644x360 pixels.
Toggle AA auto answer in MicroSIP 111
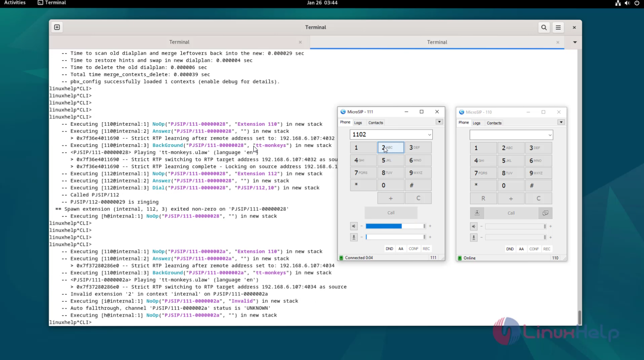click(x=401, y=249)
